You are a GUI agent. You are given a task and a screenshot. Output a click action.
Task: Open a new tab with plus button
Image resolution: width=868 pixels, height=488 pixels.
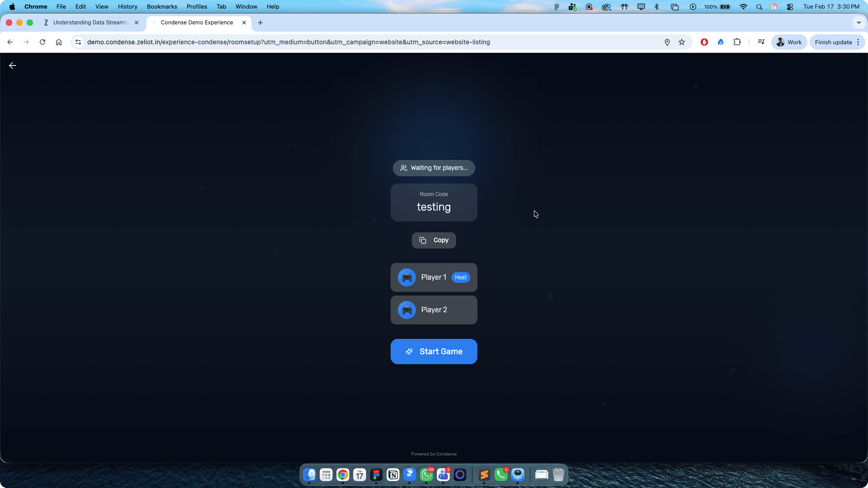click(x=260, y=23)
